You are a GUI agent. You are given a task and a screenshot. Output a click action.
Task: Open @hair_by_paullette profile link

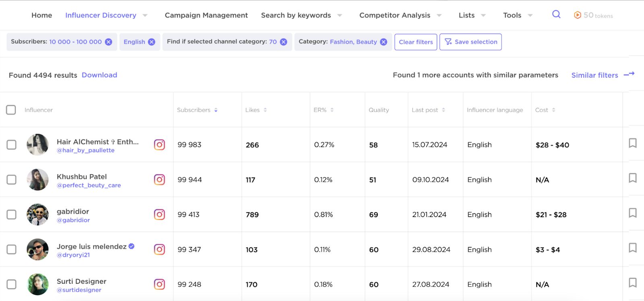85,150
